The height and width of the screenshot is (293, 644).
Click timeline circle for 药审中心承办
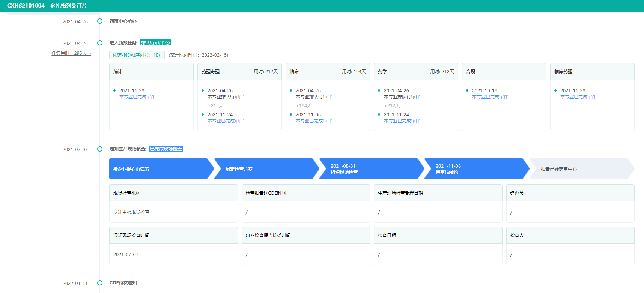pyautogui.click(x=100, y=21)
